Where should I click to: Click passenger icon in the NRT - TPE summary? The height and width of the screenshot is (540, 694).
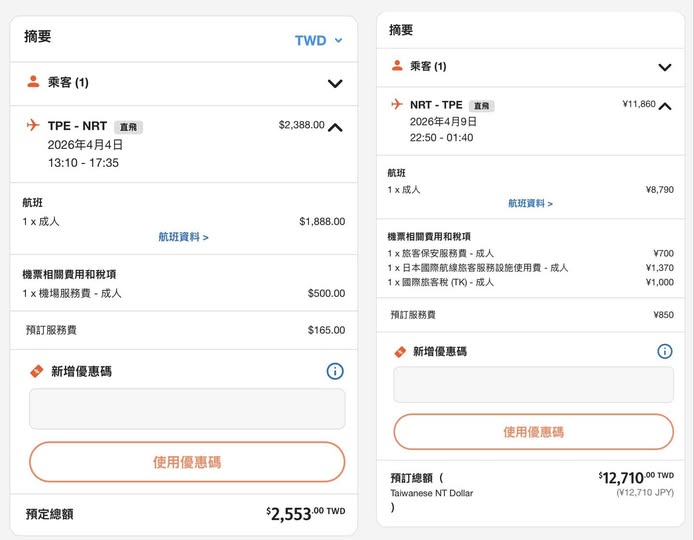coord(396,66)
